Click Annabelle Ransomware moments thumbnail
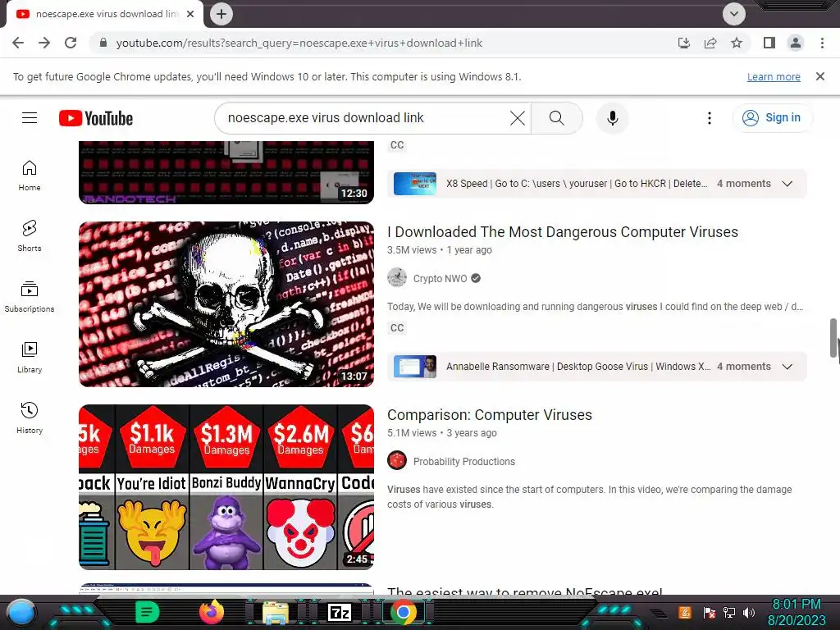Viewport: 840px width, 630px height. click(415, 367)
